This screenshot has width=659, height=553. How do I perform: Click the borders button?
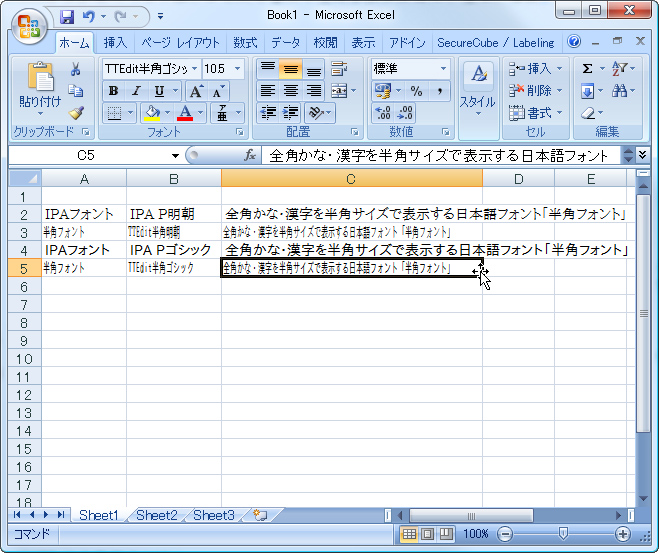point(114,113)
